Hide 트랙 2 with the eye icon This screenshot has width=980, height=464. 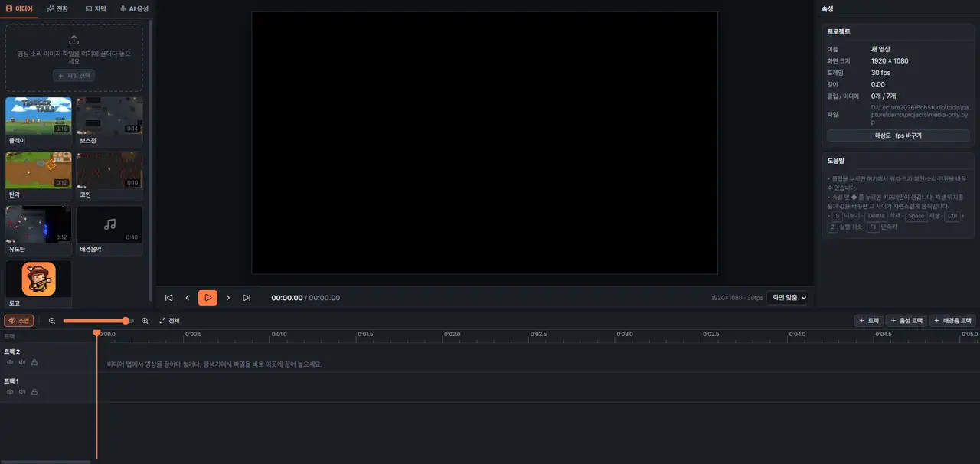pos(10,362)
